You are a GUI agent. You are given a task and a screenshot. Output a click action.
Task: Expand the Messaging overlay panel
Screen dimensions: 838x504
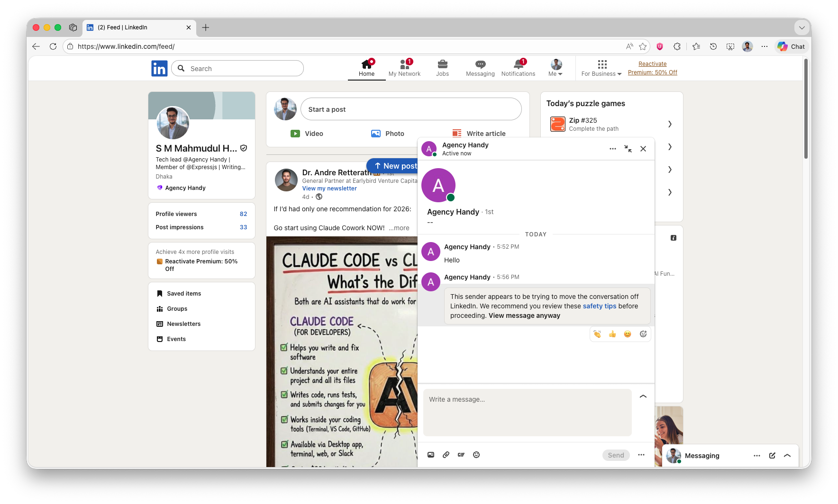(x=787, y=456)
